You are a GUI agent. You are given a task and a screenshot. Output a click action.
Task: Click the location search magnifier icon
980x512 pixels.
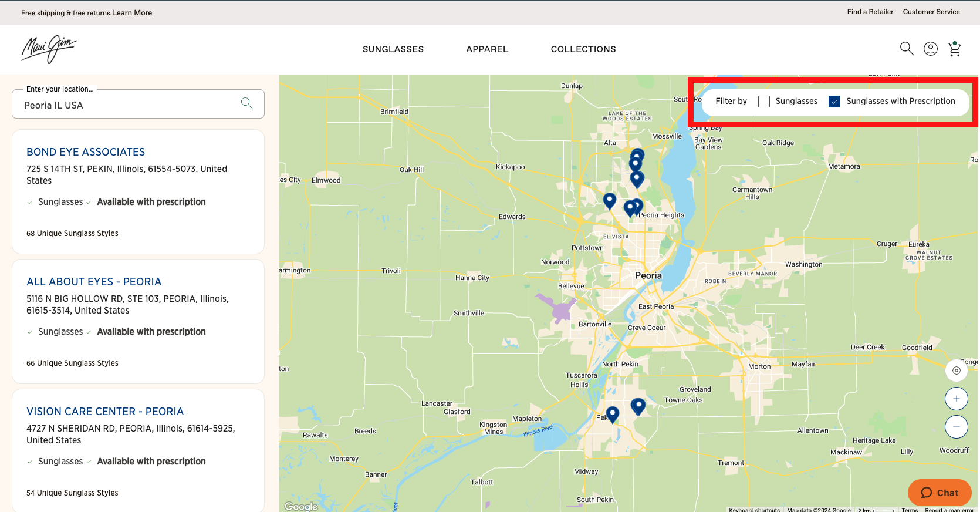click(x=247, y=104)
